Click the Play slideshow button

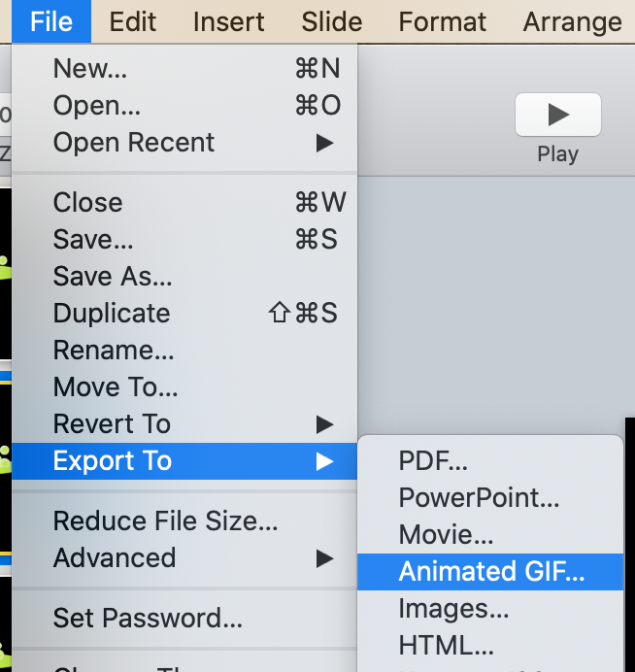pos(557,116)
